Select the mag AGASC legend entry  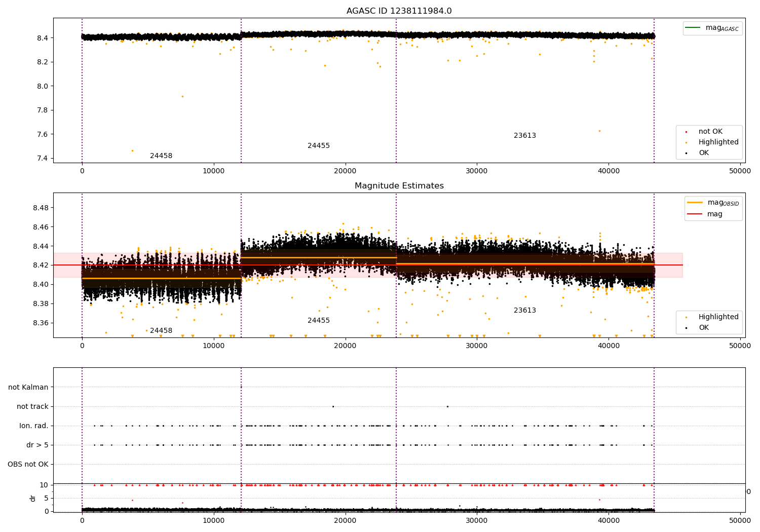tap(713, 28)
